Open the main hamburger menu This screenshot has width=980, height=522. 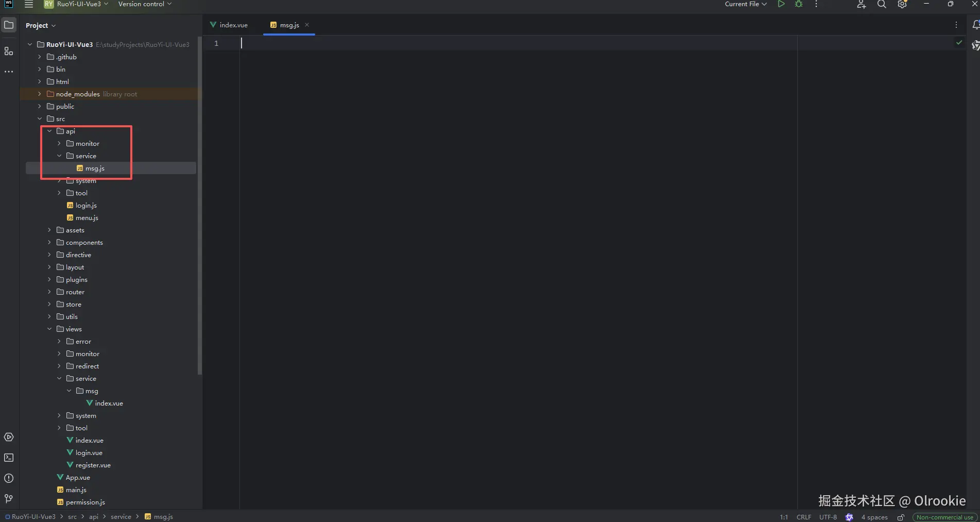tap(29, 4)
